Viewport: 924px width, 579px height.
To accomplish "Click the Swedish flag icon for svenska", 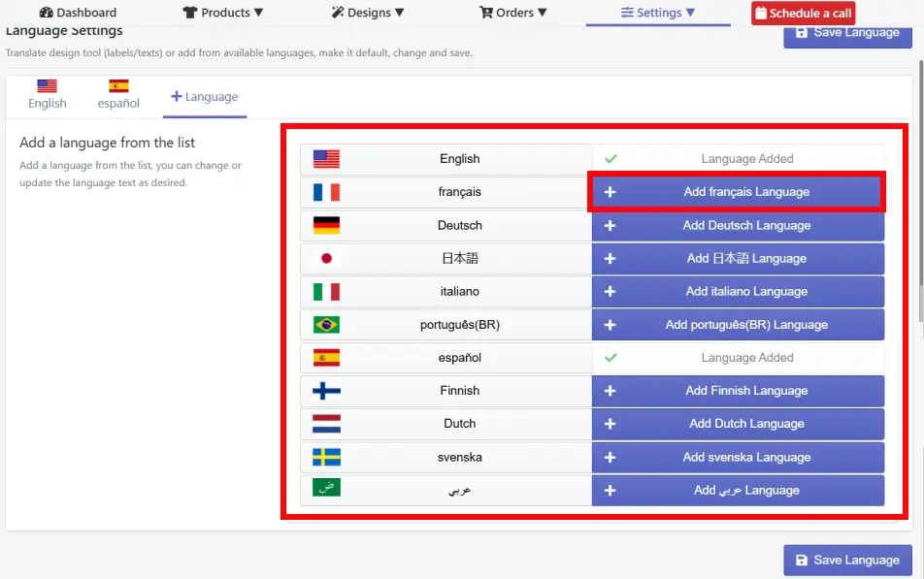I will pos(326,457).
